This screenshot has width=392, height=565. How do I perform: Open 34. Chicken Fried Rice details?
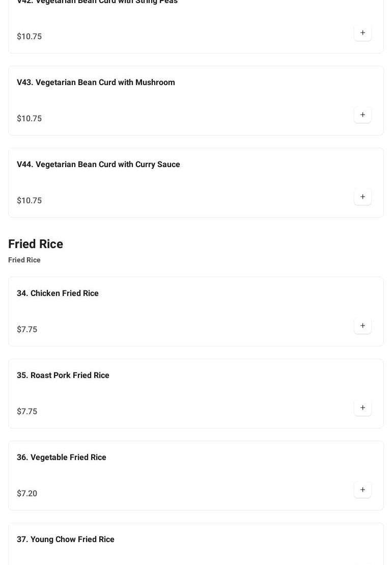[58, 293]
